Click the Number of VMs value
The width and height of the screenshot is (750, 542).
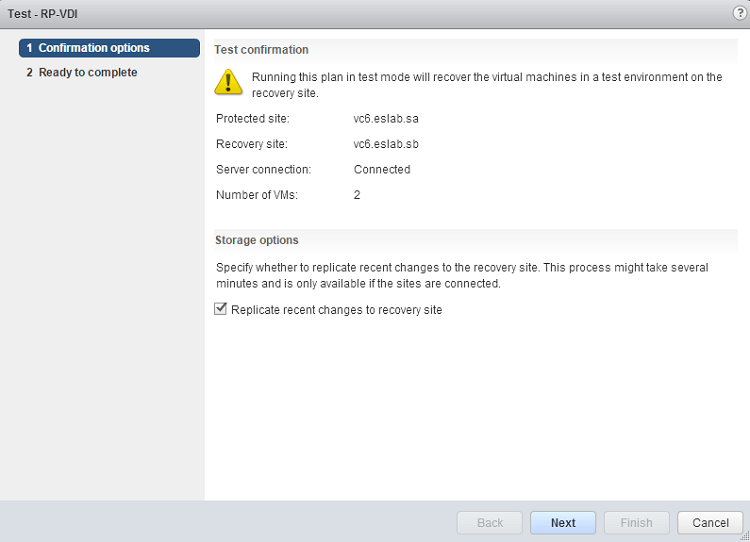coord(357,195)
